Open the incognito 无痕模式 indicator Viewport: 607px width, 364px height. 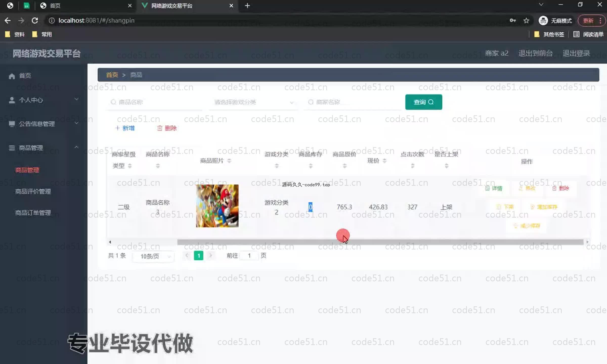[555, 20]
